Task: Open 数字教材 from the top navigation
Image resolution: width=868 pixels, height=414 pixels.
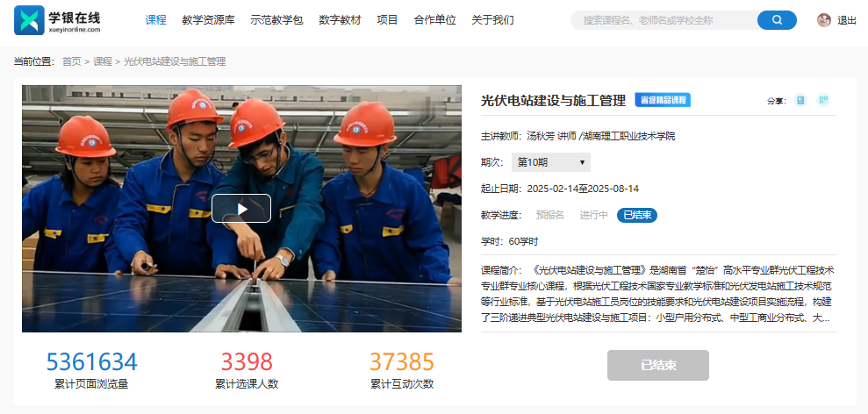Action: point(340,20)
